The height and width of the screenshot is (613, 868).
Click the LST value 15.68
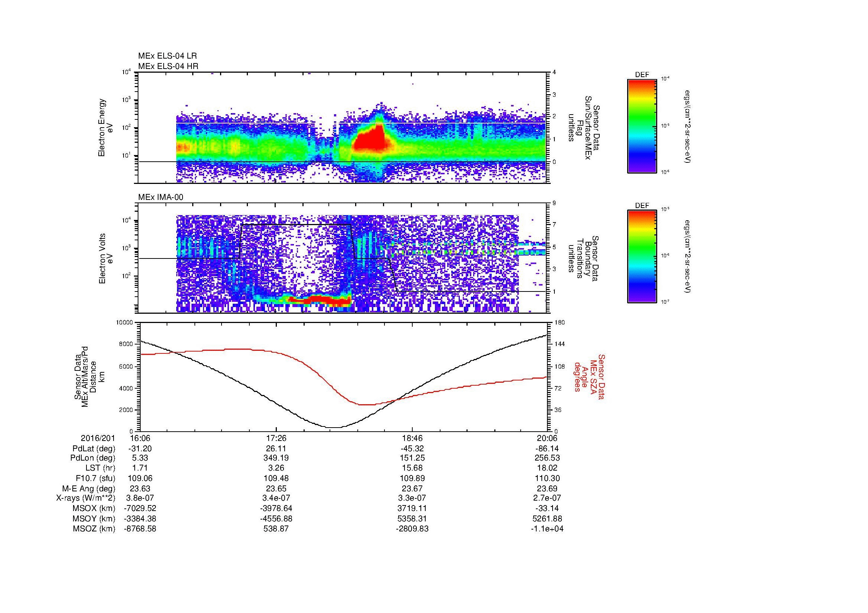pos(412,468)
